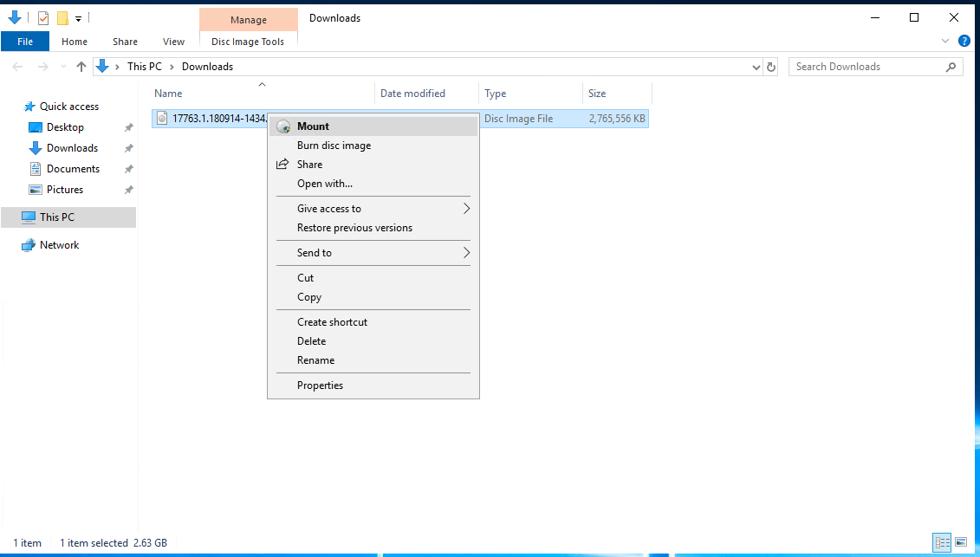Expand the ribbon with chevron icon
980x557 pixels.
click(x=945, y=41)
